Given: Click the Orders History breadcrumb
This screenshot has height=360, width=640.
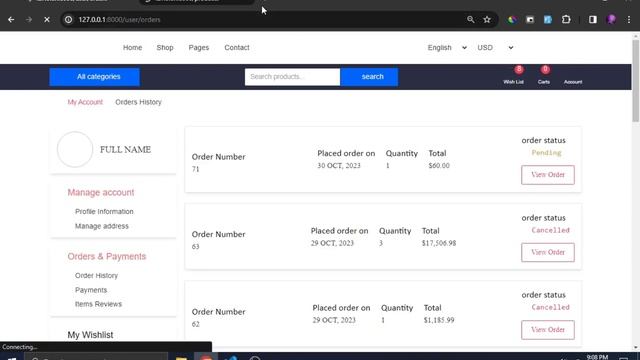Looking at the screenshot, I should click(138, 102).
